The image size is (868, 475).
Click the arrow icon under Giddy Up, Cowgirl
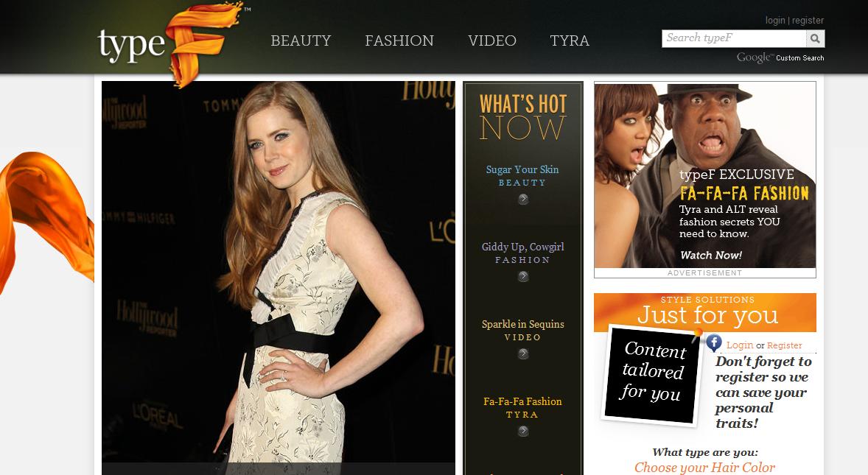point(522,276)
